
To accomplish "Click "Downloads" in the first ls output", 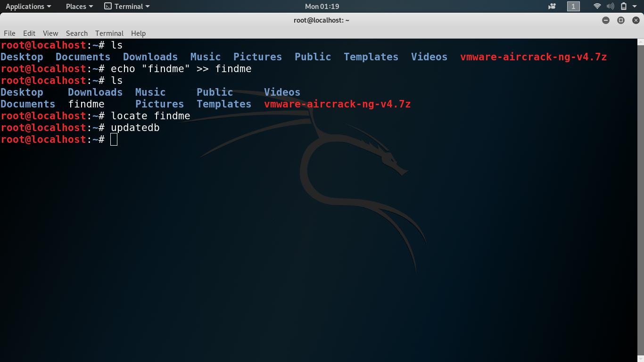I will point(150,57).
